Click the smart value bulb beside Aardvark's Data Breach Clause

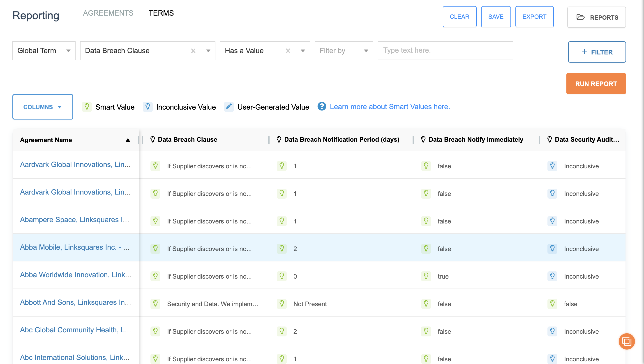pyautogui.click(x=155, y=166)
